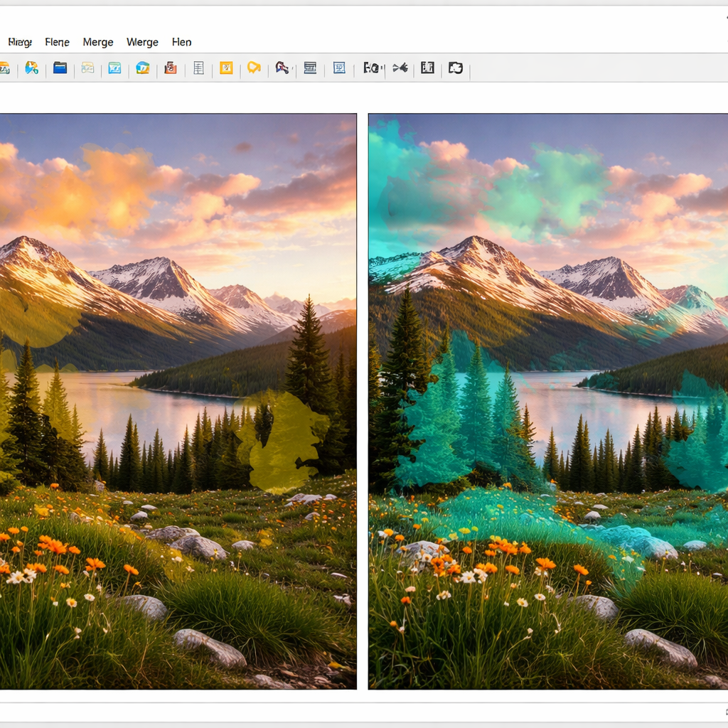728x728 pixels.
Task: Open the Merge menu
Action: coord(98,42)
